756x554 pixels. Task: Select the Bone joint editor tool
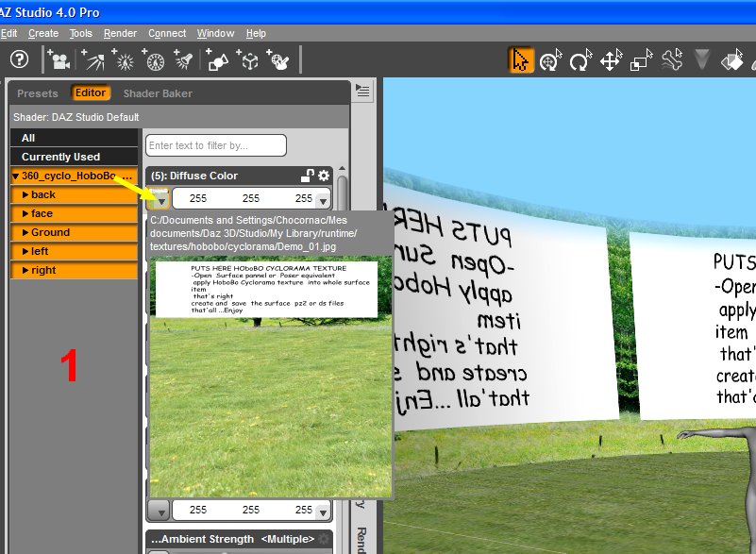[672, 60]
